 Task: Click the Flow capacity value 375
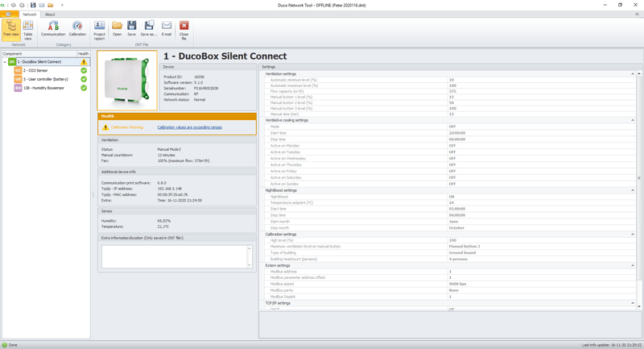(452, 91)
